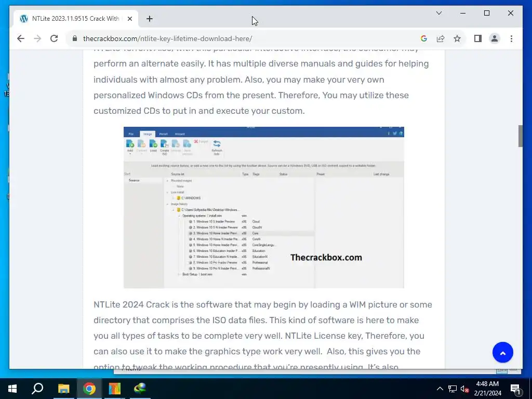Maximize the Chrome window
The width and height of the screenshot is (532, 399).
486,13
